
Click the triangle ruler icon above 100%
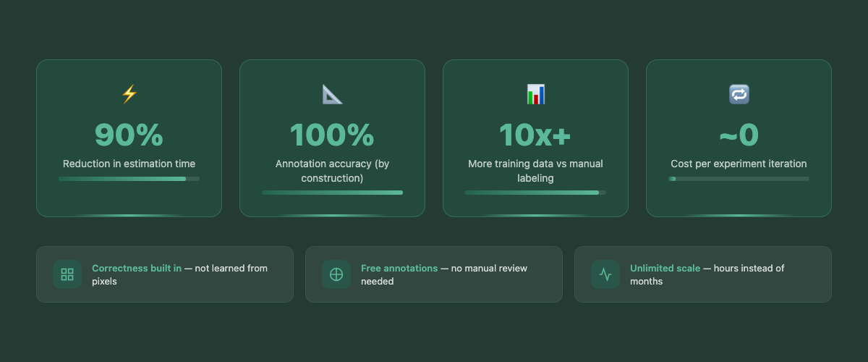click(332, 94)
